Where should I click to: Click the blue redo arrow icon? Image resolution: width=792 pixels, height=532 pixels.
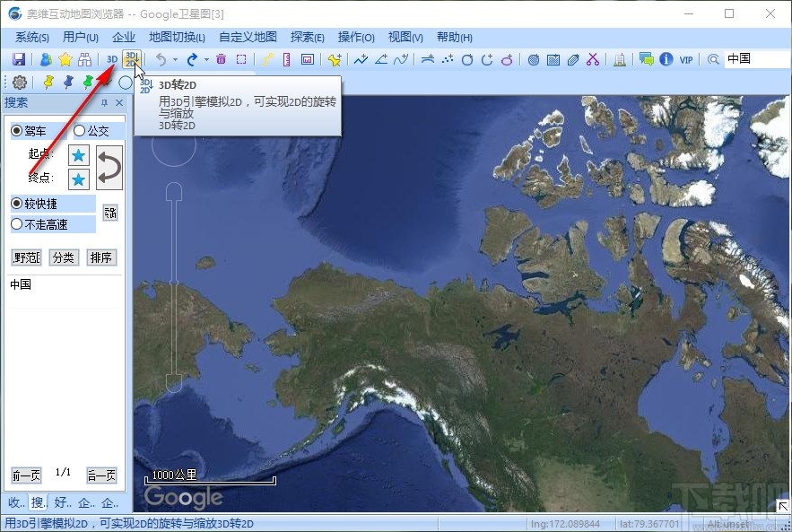[x=192, y=59]
